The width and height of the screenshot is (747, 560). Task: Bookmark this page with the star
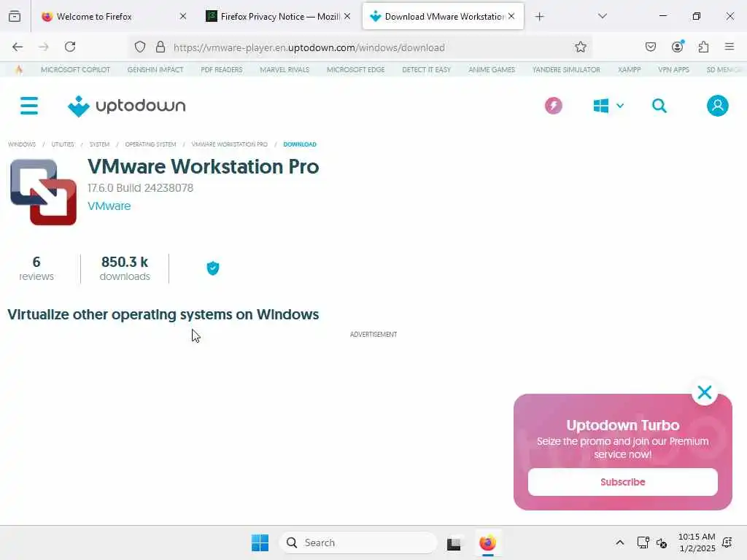[580, 47]
